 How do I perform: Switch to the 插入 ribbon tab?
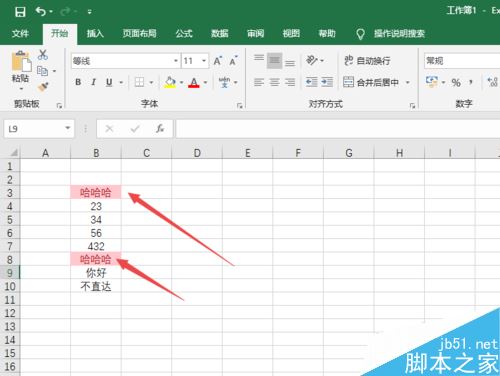click(95, 33)
